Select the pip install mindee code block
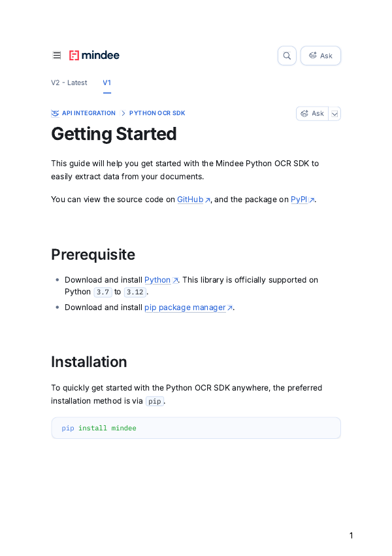 (x=196, y=428)
